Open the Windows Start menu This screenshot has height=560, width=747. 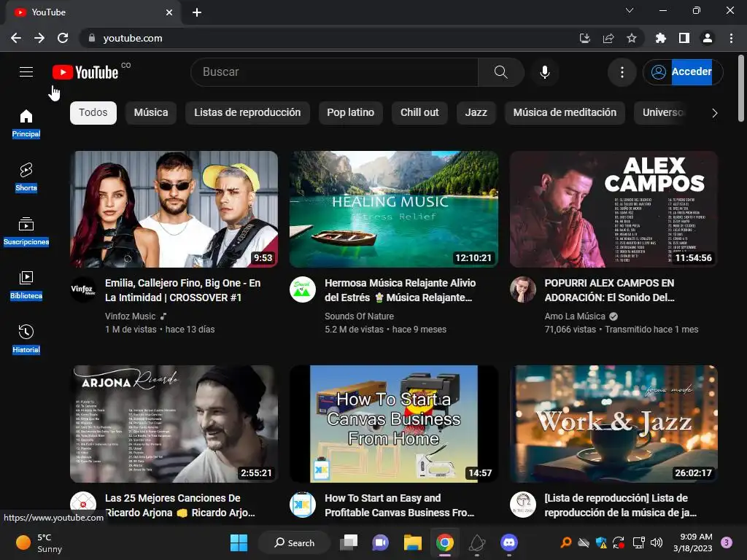239,542
